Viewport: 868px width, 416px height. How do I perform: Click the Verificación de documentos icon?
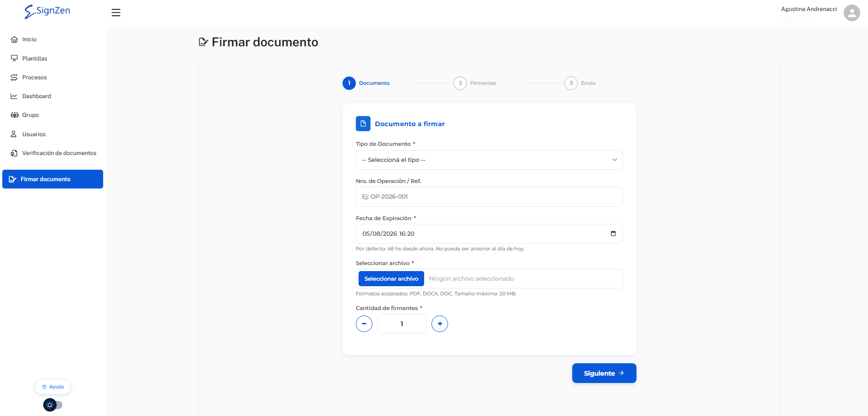pyautogui.click(x=14, y=153)
